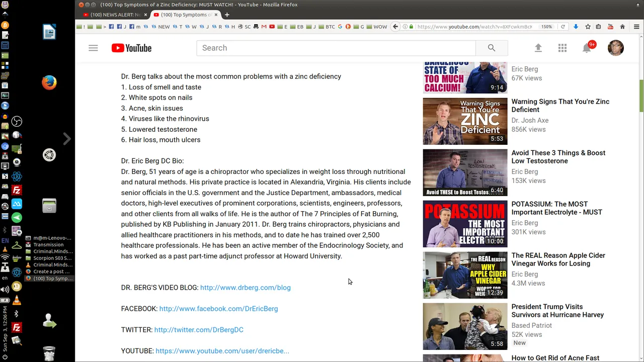Open the YouTube guide hamburger menu
The height and width of the screenshot is (362, 644).
click(x=93, y=48)
